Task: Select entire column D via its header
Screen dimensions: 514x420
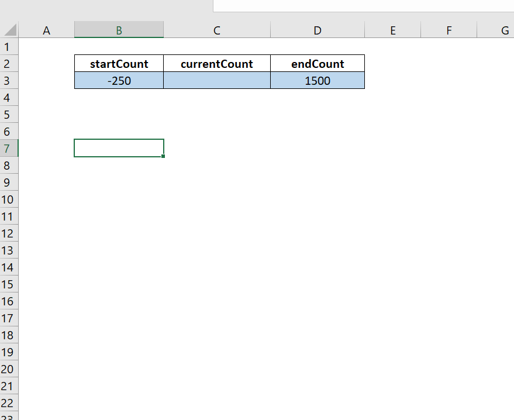Action: [x=317, y=30]
